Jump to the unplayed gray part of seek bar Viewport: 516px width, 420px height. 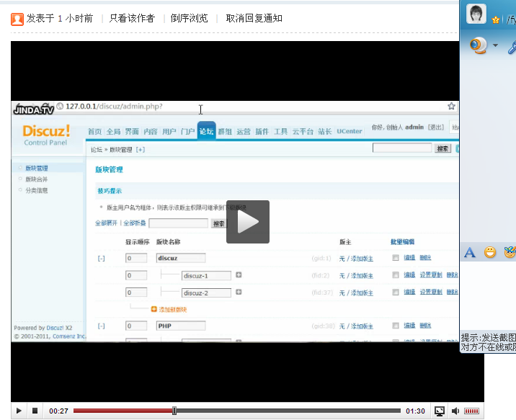pyautogui.click(x=288, y=411)
